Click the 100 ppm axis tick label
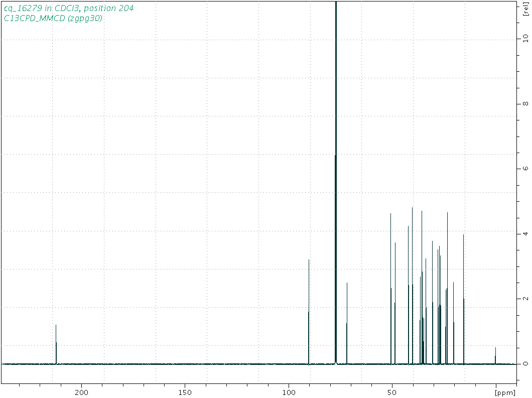The image size is (532, 398). tap(289, 392)
